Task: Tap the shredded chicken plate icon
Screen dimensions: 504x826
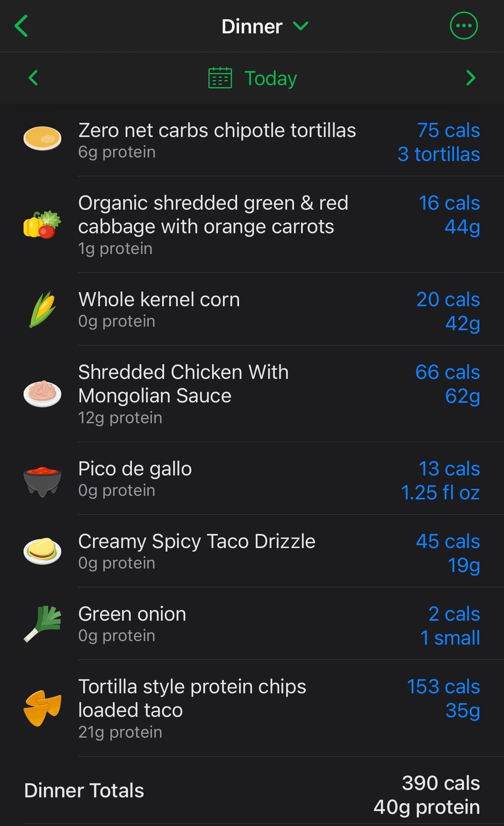Action: coord(42,393)
